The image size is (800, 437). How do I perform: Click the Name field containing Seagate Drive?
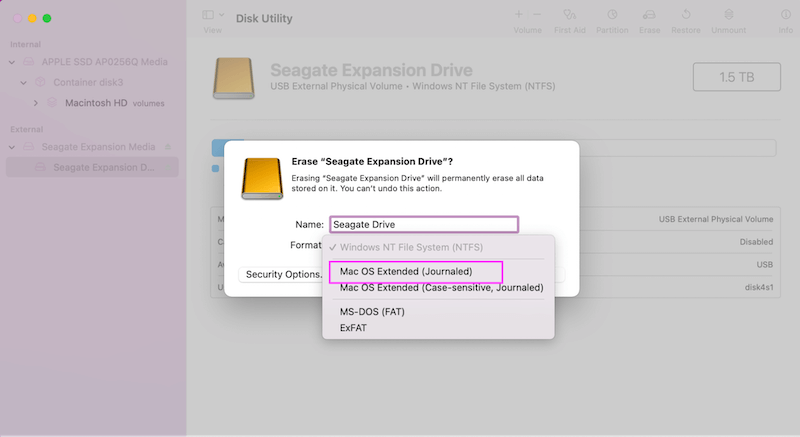point(424,224)
